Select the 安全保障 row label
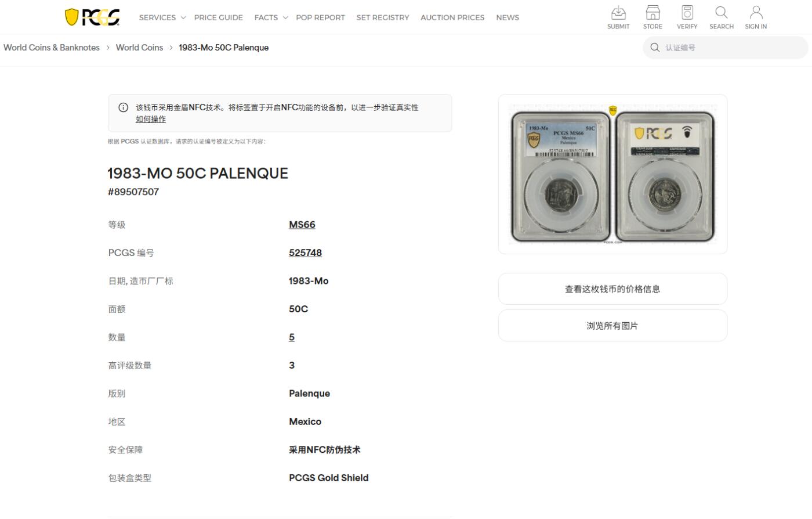 coord(125,450)
